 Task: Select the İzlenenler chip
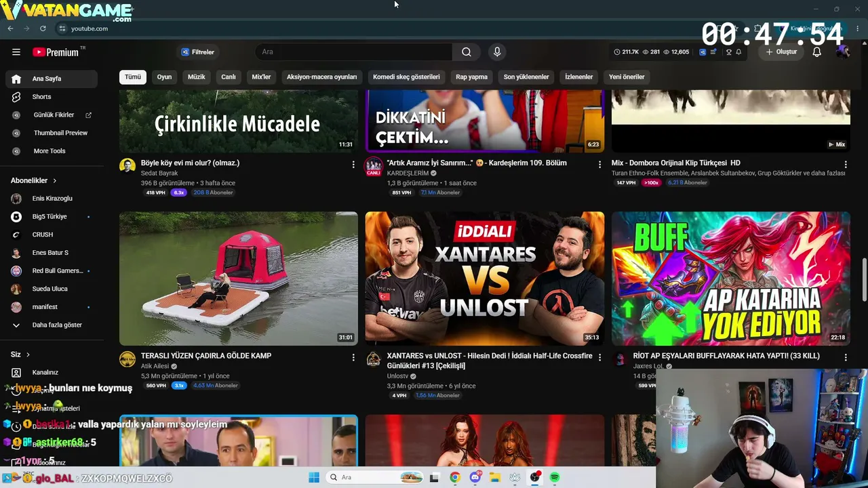pos(579,77)
